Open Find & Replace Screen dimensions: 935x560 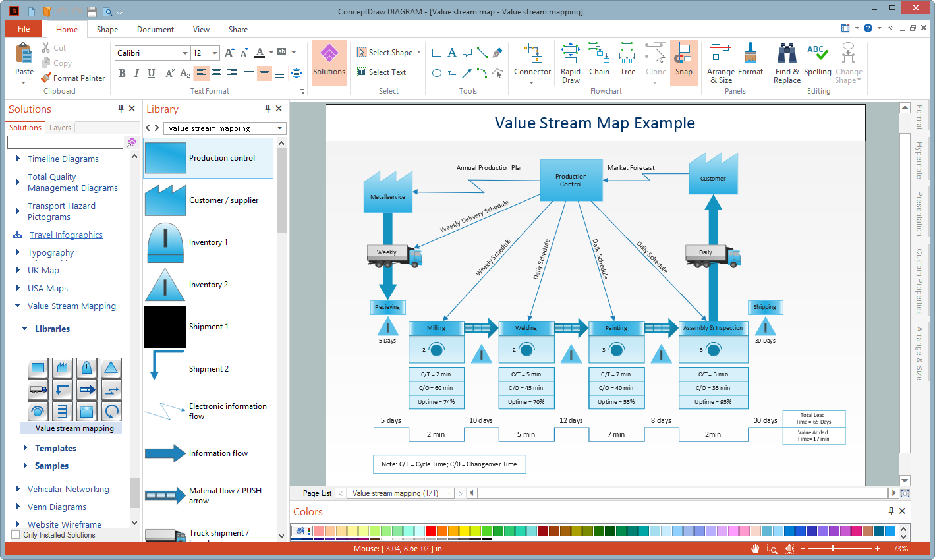(787, 63)
